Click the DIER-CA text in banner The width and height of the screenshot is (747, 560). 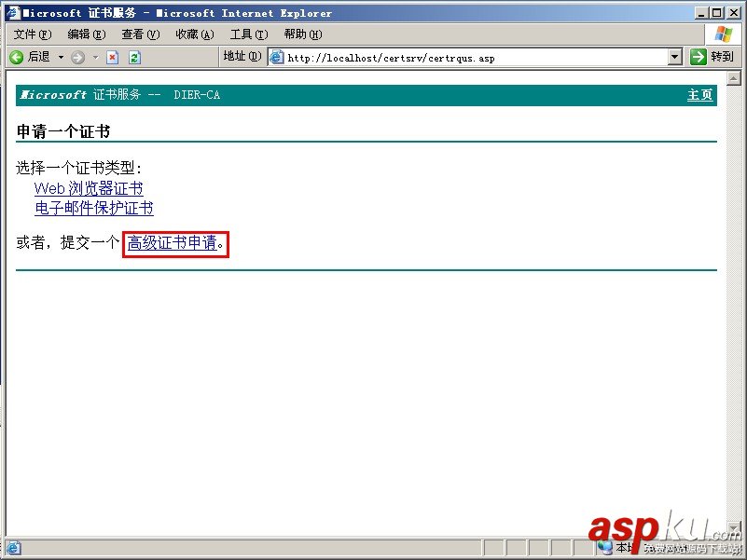pyautogui.click(x=197, y=95)
